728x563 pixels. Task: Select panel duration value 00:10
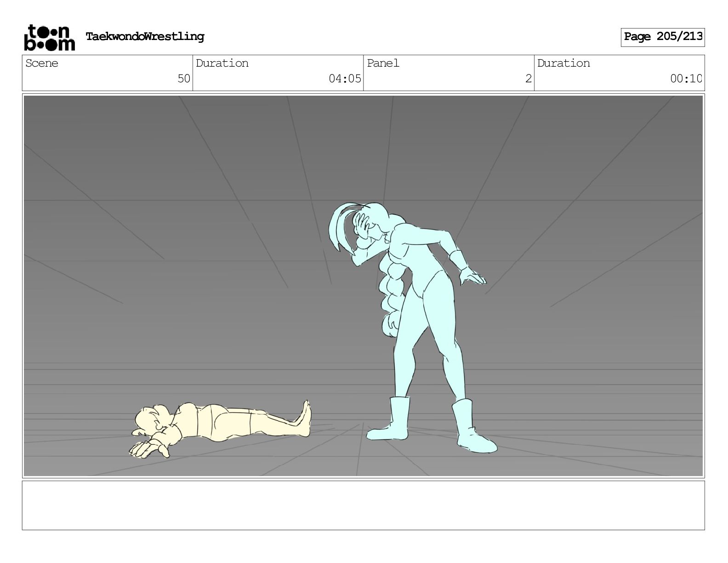tap(686, 79)
